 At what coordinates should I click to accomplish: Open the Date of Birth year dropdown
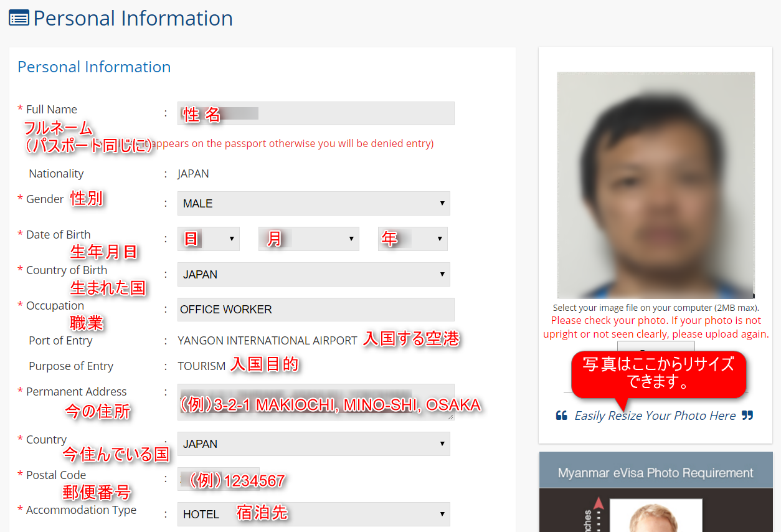tap(412, 239)
